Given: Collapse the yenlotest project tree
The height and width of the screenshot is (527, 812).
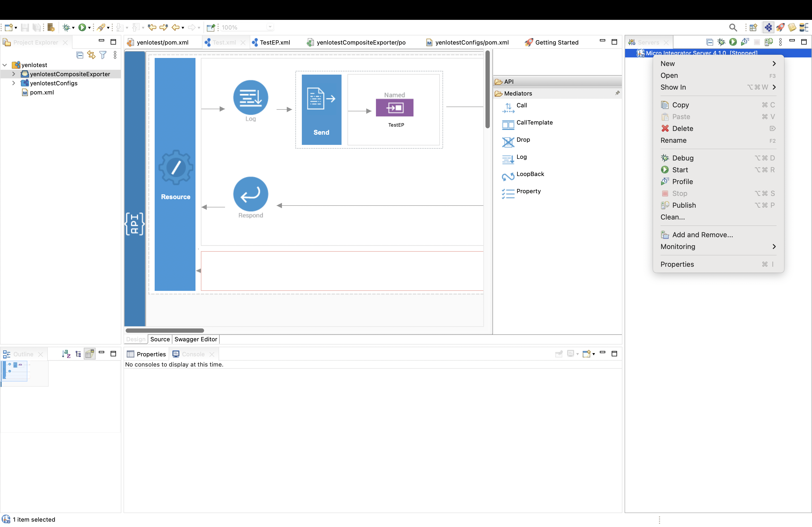Looking at the screenshot, I should [x=5, y=65].
